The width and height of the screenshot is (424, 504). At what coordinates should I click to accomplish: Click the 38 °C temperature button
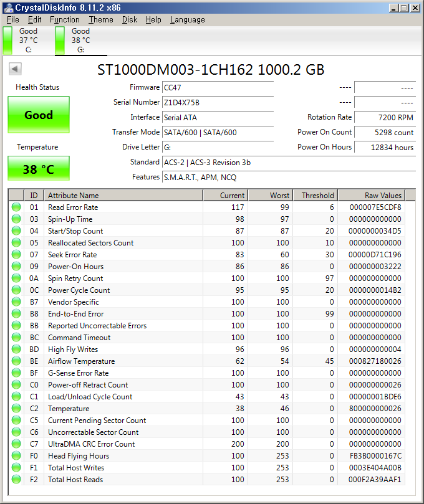click(39, 169)
